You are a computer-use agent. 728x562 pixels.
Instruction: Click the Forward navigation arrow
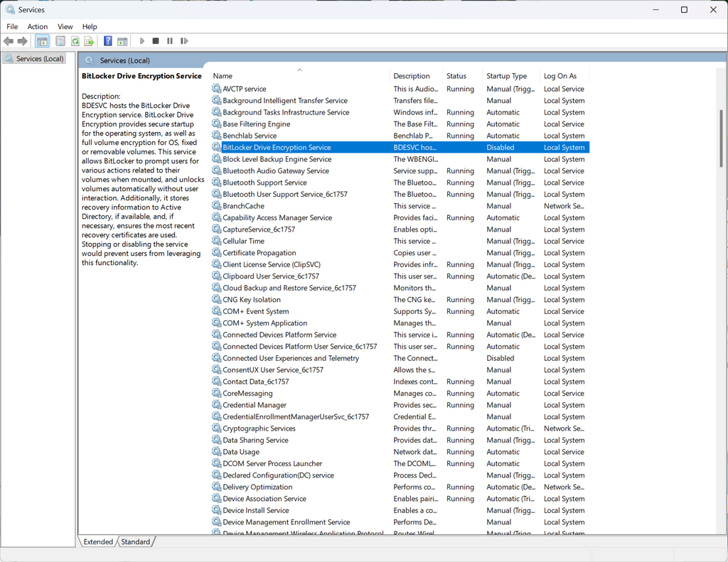pyautogui.click(x=22, y=40)
